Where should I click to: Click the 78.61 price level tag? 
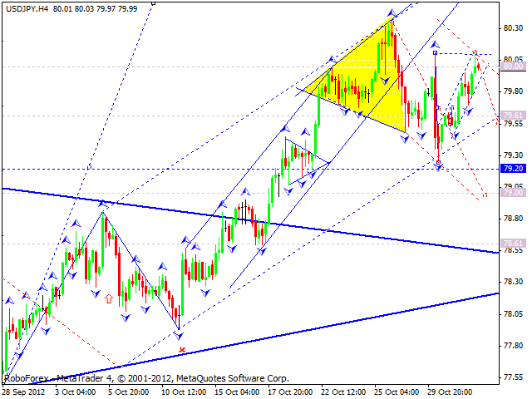coord(513,243)
